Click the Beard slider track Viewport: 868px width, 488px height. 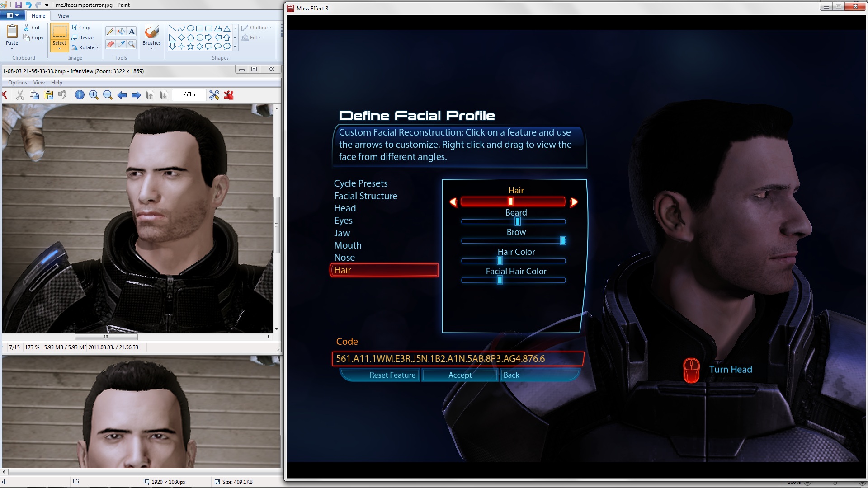(513, 221)
